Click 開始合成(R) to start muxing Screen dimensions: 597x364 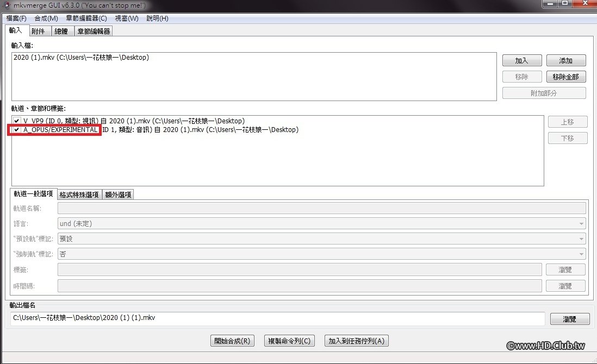232,341
